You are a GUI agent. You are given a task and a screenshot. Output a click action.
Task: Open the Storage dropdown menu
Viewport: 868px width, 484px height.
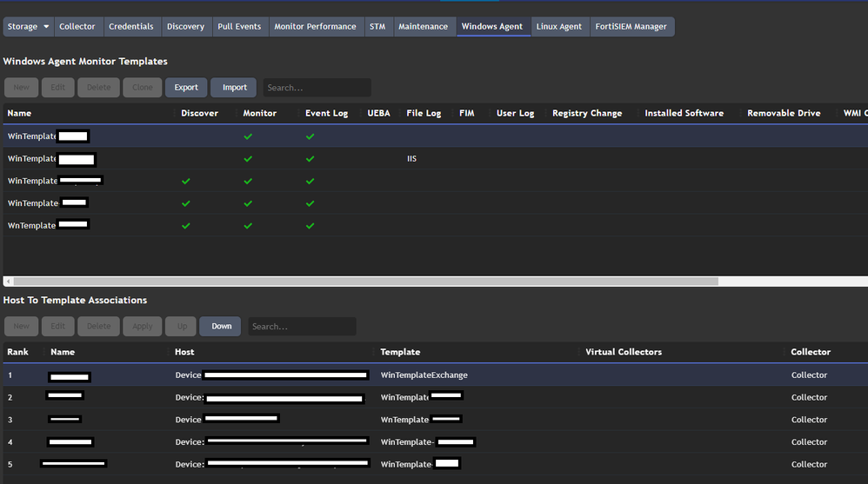pos(28,27)
